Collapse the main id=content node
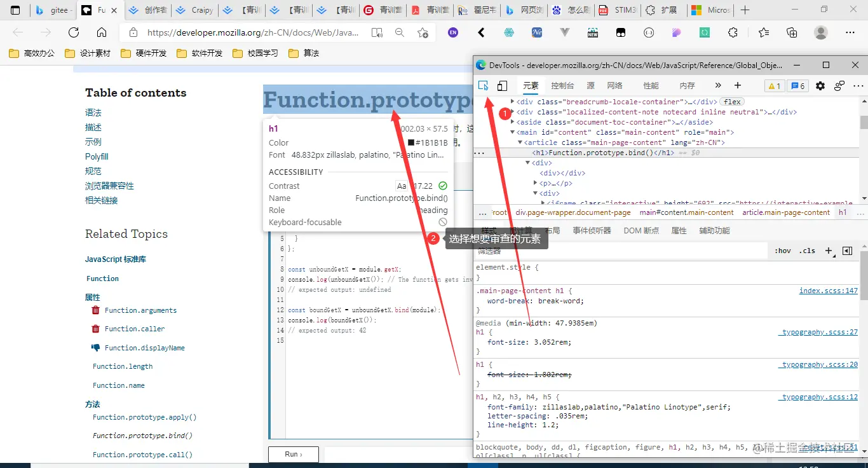This screenshot has height=468, width=868. coord(513,132)
